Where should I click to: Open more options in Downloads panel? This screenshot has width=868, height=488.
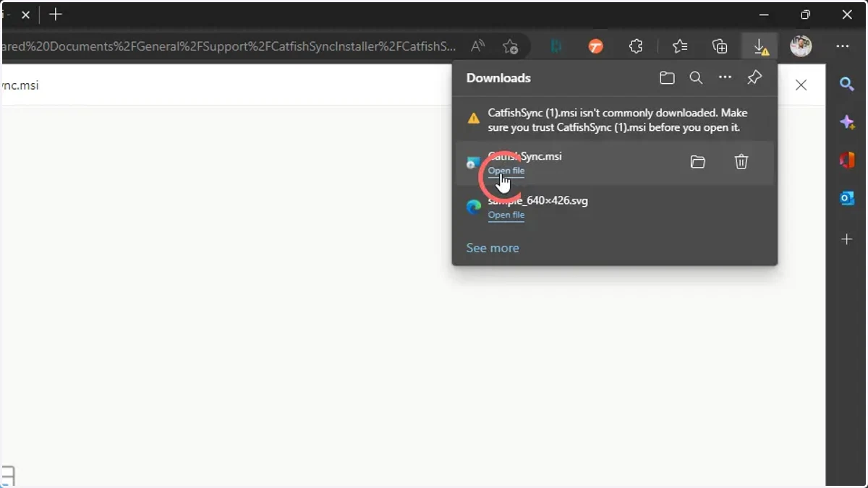tap(725, 78)
